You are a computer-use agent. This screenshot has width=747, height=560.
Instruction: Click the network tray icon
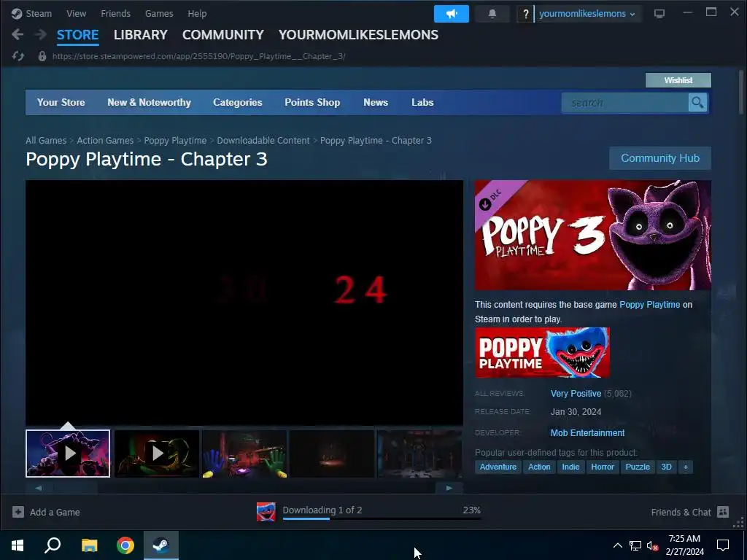click(635, 545)
